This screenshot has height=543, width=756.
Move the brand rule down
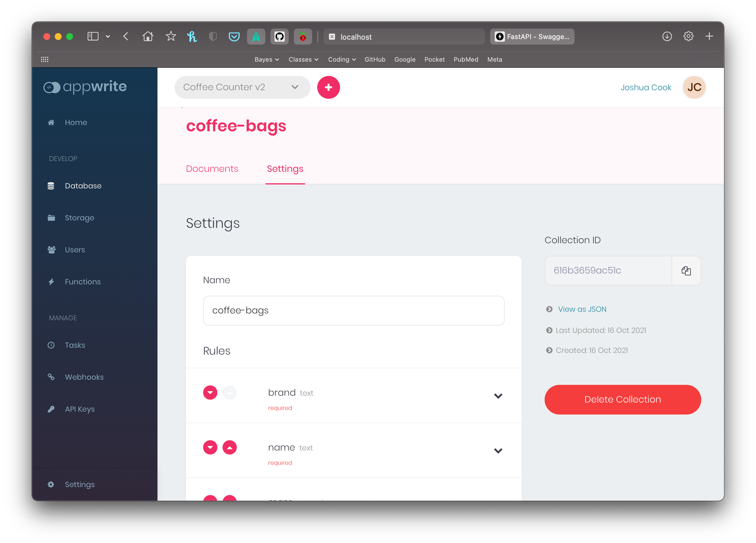point(210,393)
